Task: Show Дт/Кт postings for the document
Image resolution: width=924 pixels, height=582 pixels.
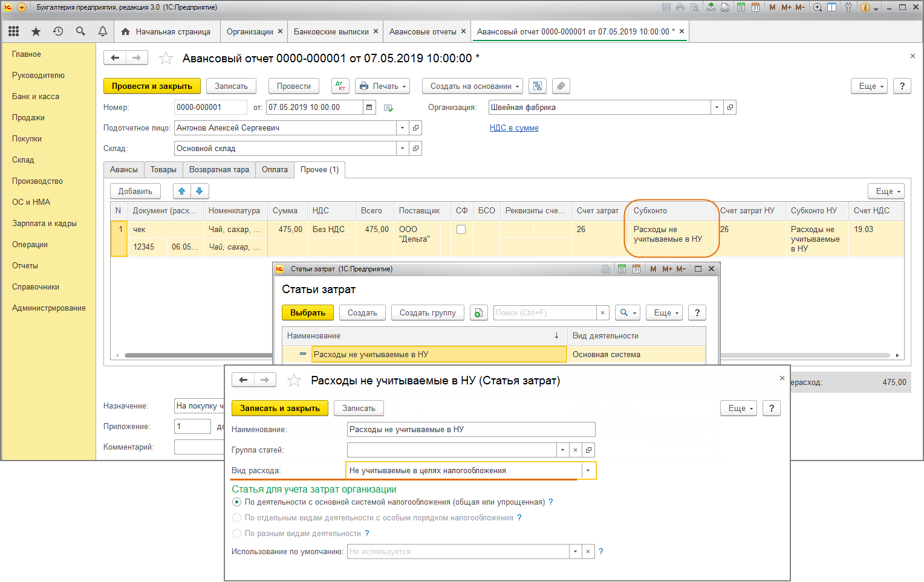Action: click(x=340, y=86)
